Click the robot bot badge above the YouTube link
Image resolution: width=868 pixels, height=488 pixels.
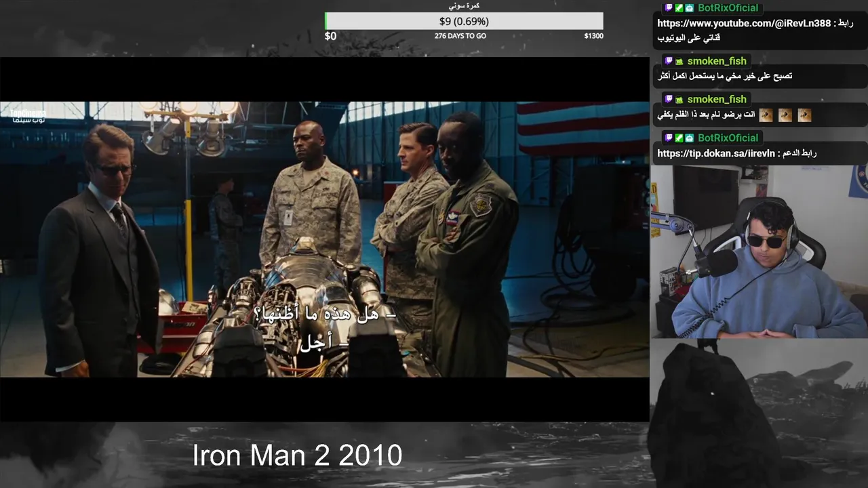(690, 8)
